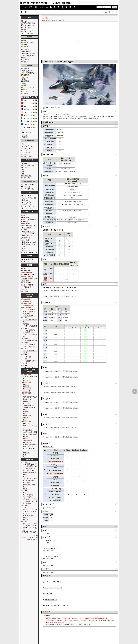Open the 添付 menu in the black toolbar
The width and height of the screenshot is (138, 644).
[41, 7]
